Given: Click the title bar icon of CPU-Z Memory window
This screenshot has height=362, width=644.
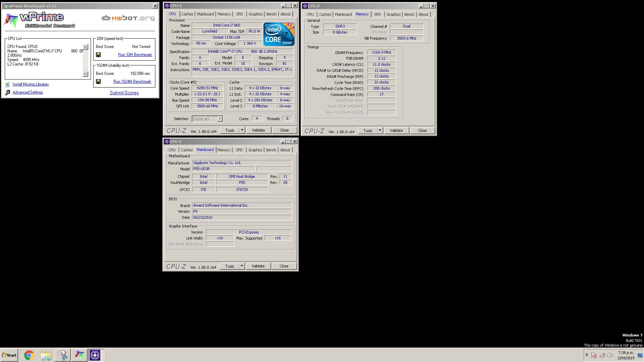Looking at the screenshot, I should (x=305, y=6).
